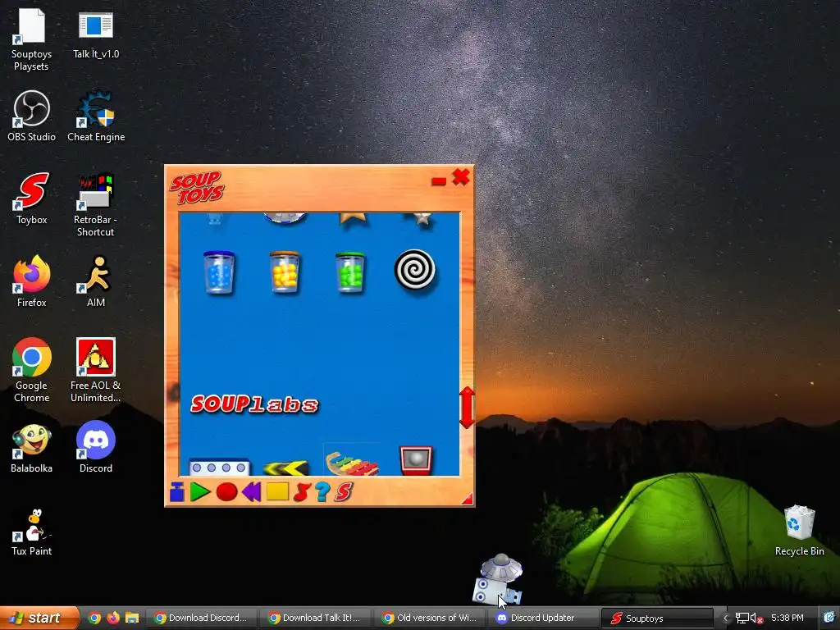The width and height of the screenshot is (840, 630).
Task: Select the green ball jar toy
Action: 350,272
